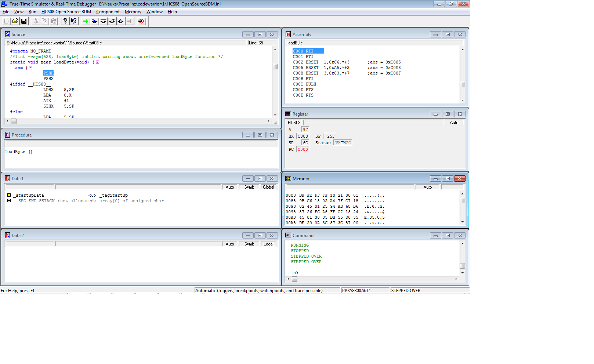Image resolution: width=594 pixels, height=364 pixels.
Task: Expand the __SEG_END_SSTACK tree node
Action: point(9,201)
